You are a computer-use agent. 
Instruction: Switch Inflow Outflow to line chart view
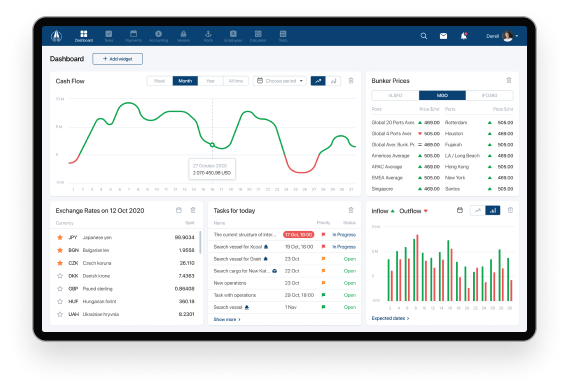tap(478, 210)
